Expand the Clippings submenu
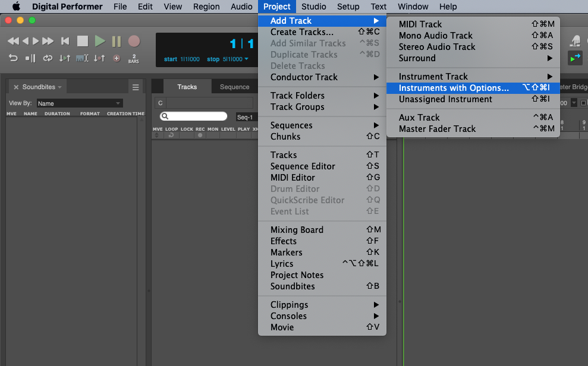The image size is (588, 366). pos(322,305)
